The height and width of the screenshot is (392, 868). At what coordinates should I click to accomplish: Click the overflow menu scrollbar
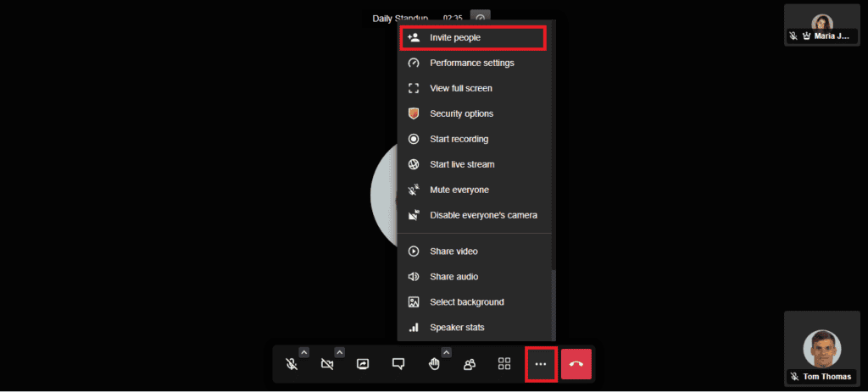coord(554,305)
